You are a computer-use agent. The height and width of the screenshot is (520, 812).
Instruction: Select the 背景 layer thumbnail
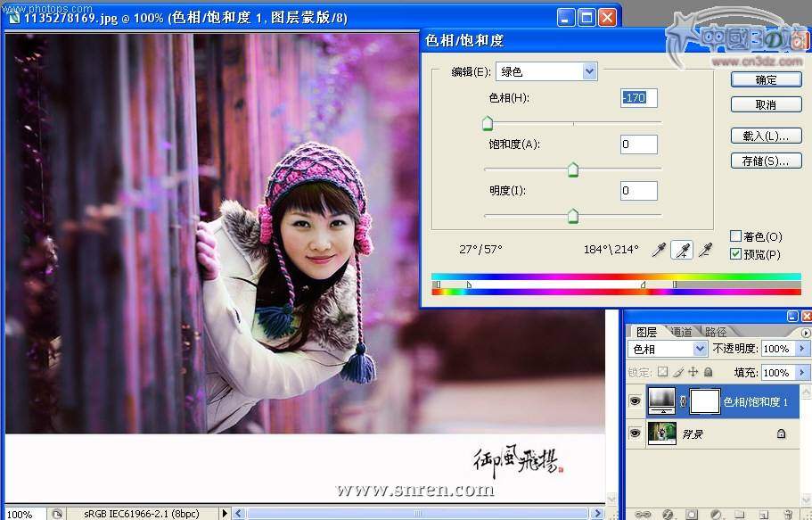click(x=662, y=433)
